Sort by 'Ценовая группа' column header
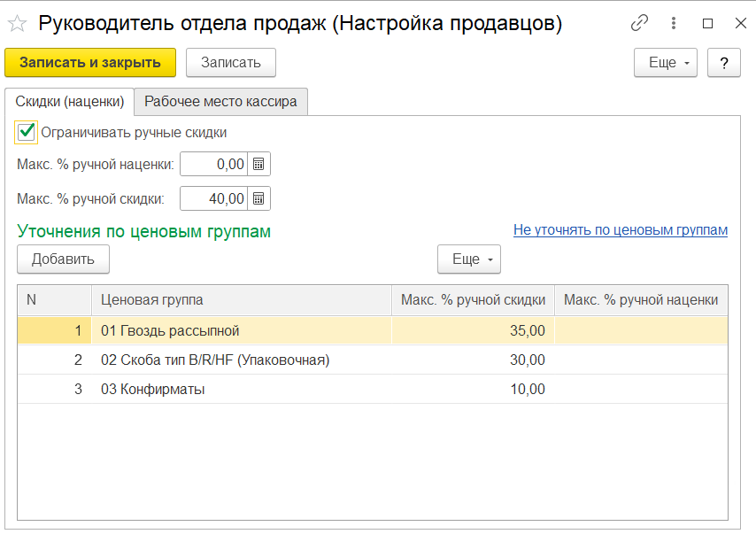 pyautogui.click(x=241, y=300)
